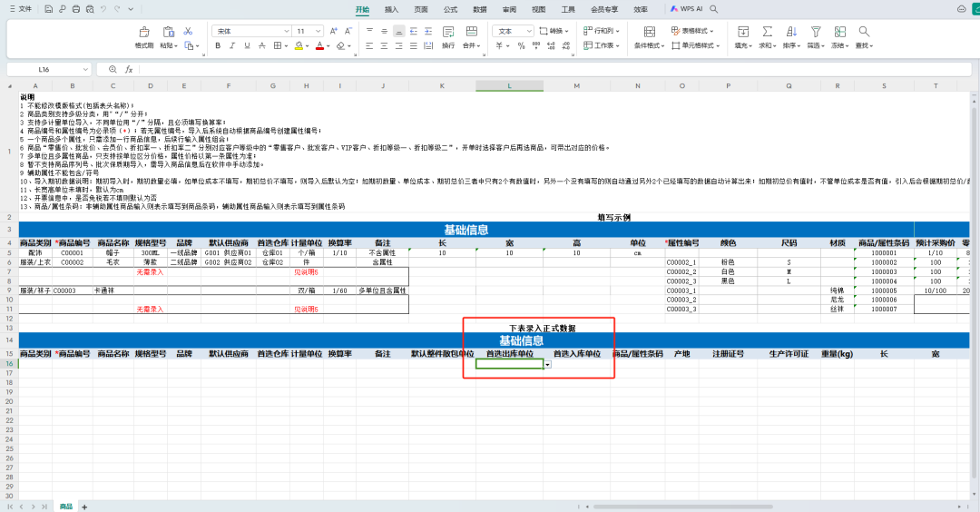980x512 pixels.
Task: Open the font name dropdown (宋体)
Action: click(x=286, y=31)
